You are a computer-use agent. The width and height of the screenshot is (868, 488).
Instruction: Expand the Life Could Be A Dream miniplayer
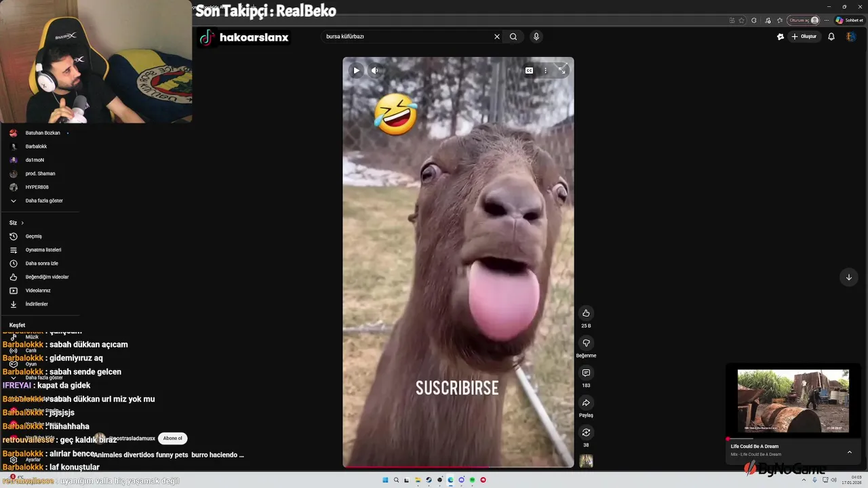click(x=850, y=452)
